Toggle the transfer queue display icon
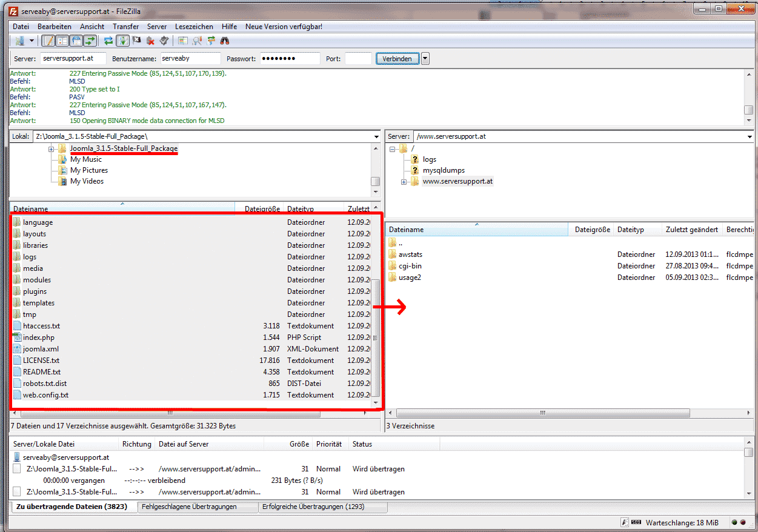This screenshot has height=532, width=758. (90, 41)
